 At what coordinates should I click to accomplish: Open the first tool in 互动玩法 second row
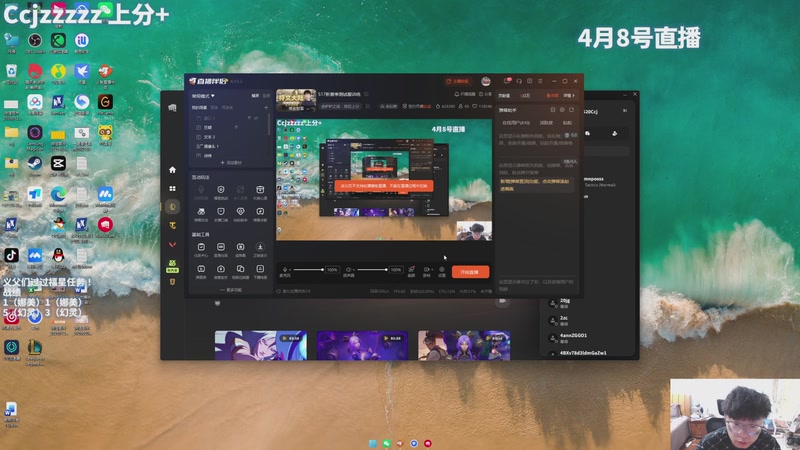click(201, 214)
